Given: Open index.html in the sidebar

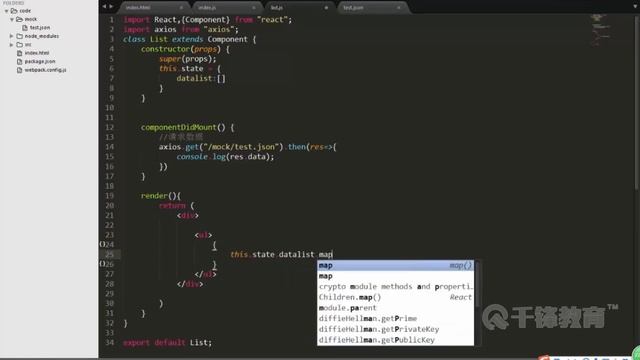Looking at the screenshot, I should tap(37, 53).
